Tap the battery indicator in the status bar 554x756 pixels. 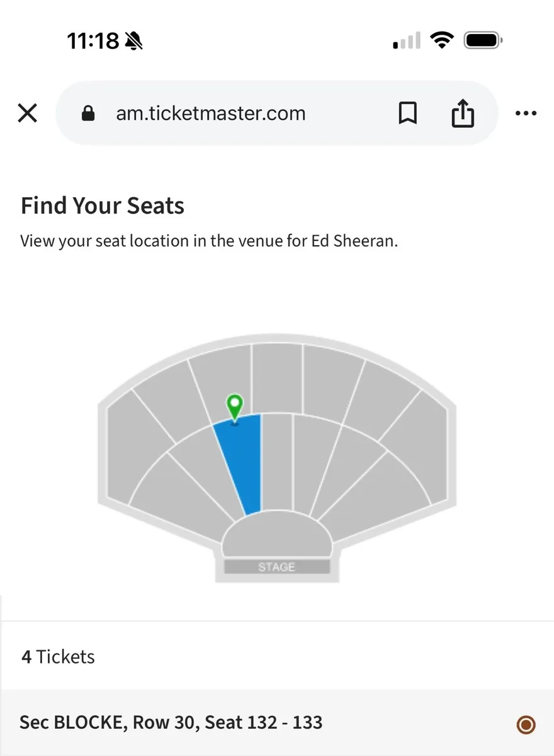482,40
